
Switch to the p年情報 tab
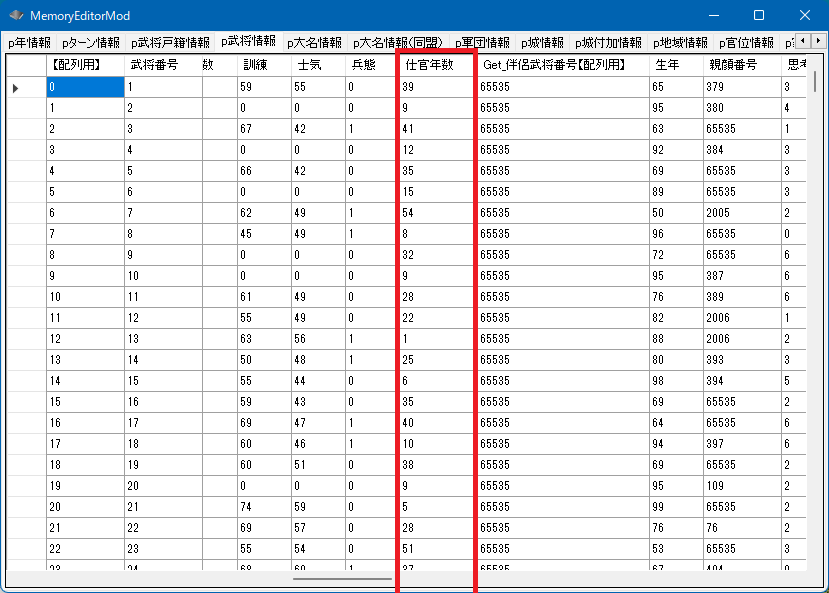click(29, 43)
